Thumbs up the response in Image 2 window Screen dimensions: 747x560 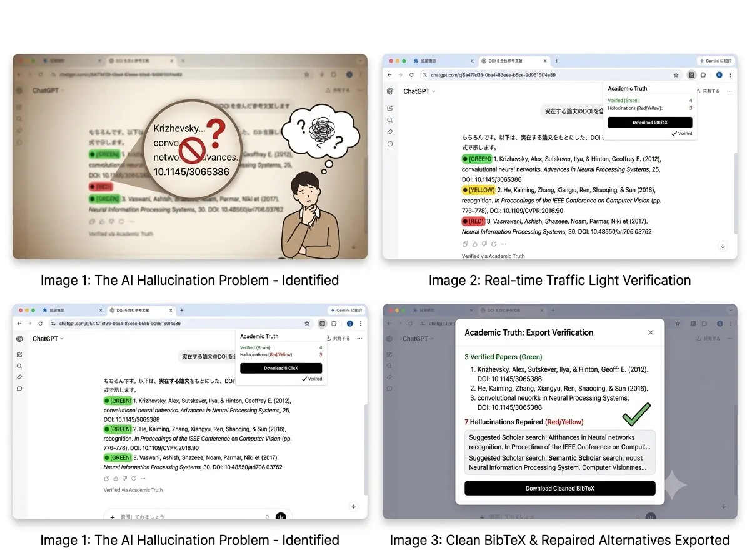(474, 244)
